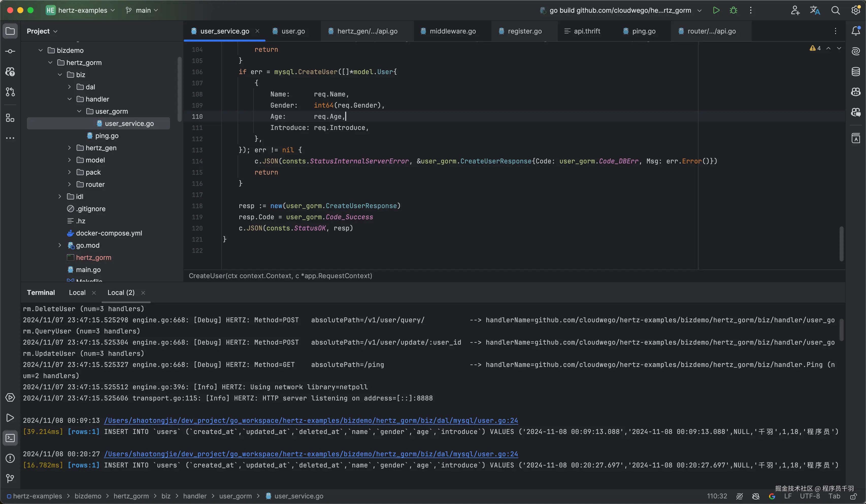866x504 pixels.
Task: Open the 00:20:27 user.go:24 terminal link
Action: (311, 454)
